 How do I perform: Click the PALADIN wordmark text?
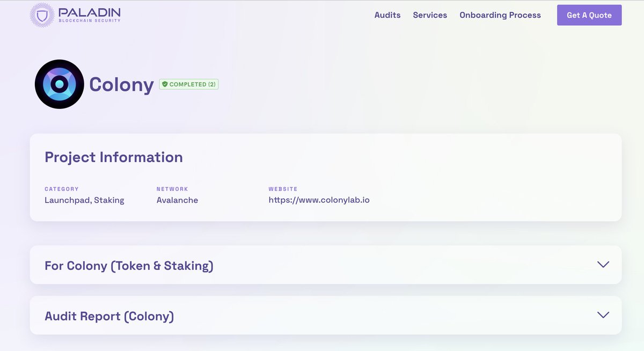point(90,12)
